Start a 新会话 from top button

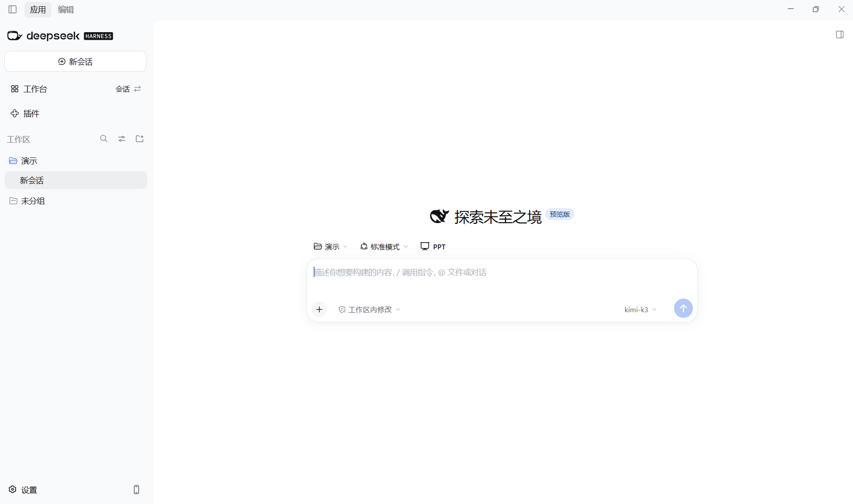[x=75, y=62]
